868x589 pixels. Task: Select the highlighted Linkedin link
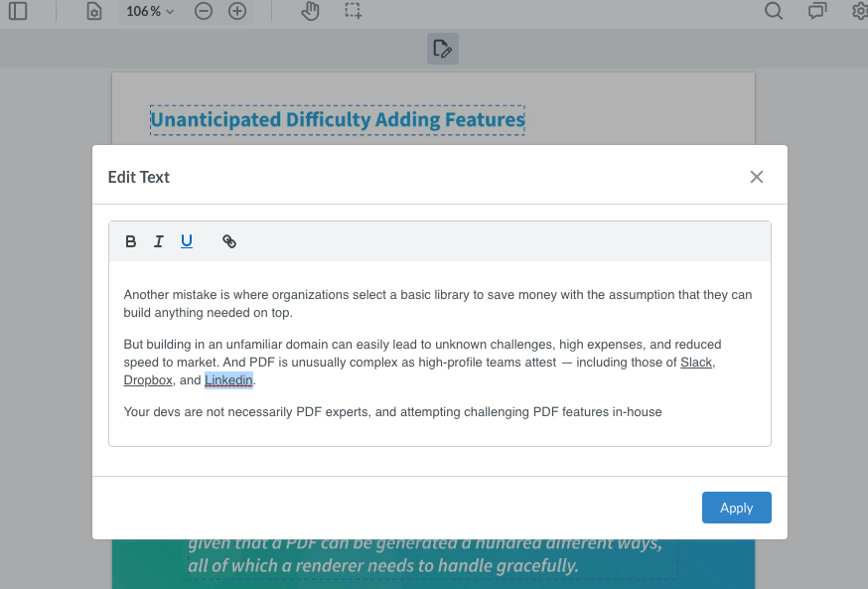point(228,379)
